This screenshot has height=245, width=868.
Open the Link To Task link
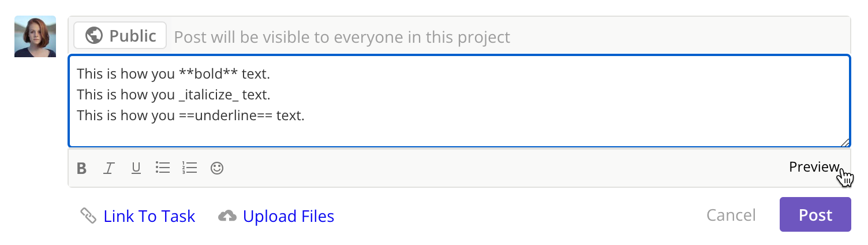pos(149,216)
